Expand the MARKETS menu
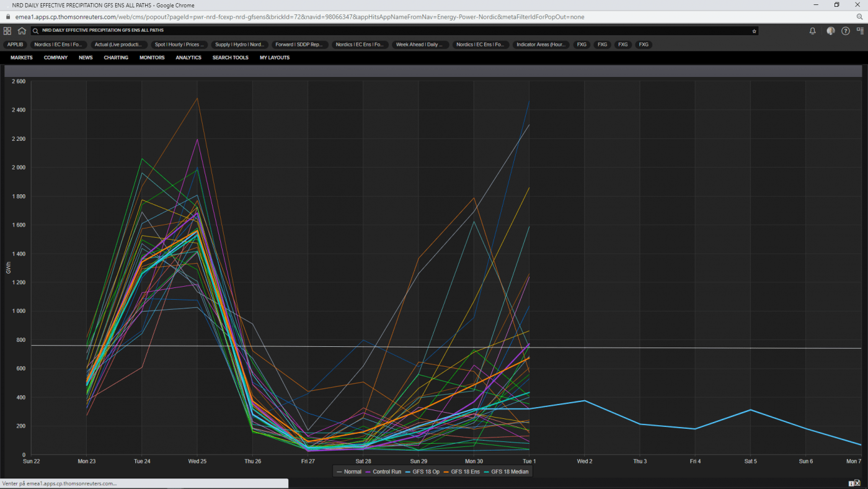868x489 pixels. (22, 58)
